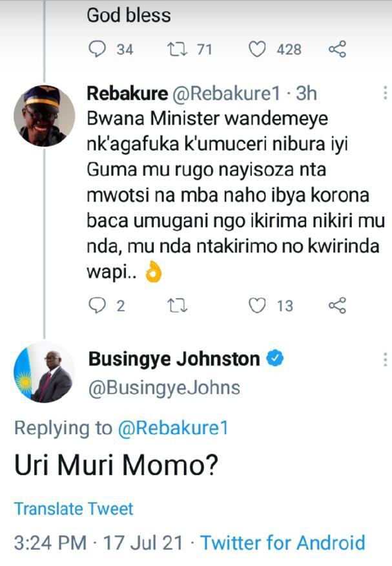Screen dimensions: 392x566
Task: Click the Translate Tweet link
Action: [x=74, y=508]
